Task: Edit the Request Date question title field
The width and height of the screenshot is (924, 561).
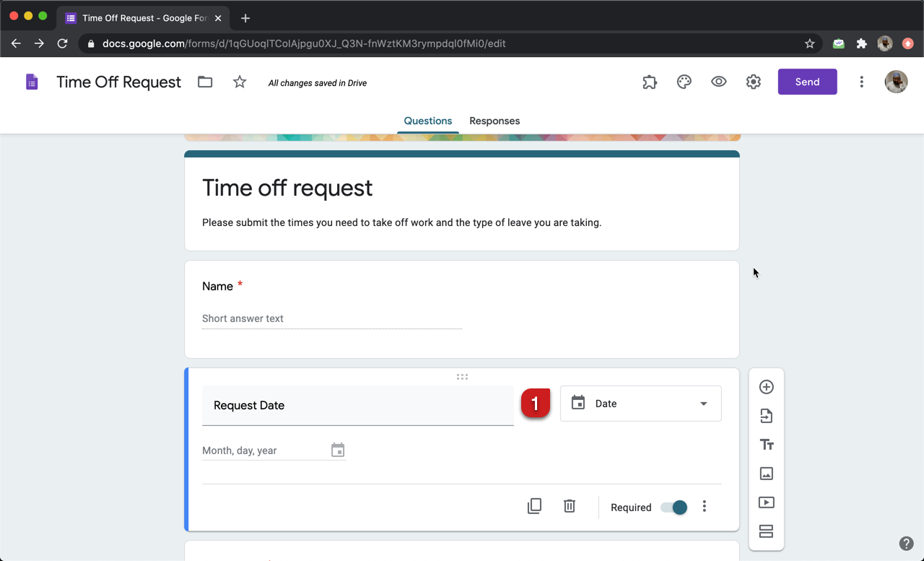Action: [358, 406]
